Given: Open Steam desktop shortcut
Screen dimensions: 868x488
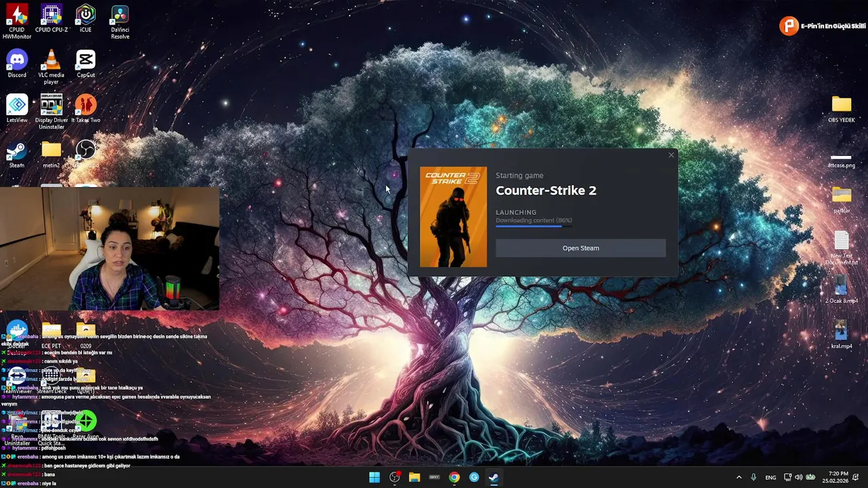Looking at the screenshot, I should click(17, 154).
